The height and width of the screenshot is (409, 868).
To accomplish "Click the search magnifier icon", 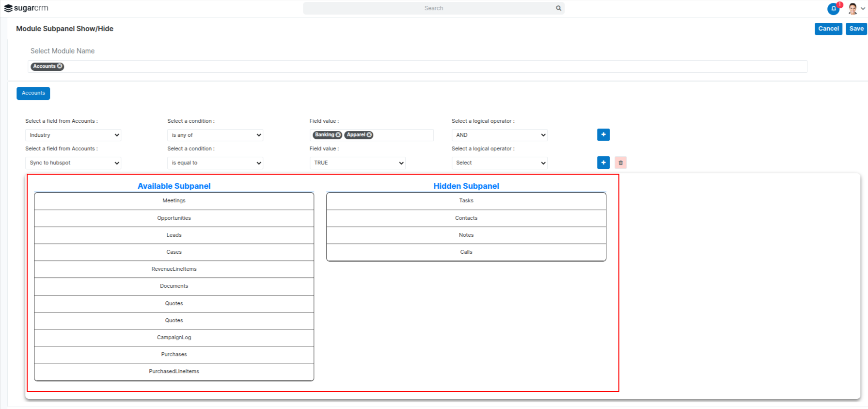I will 558,8.
